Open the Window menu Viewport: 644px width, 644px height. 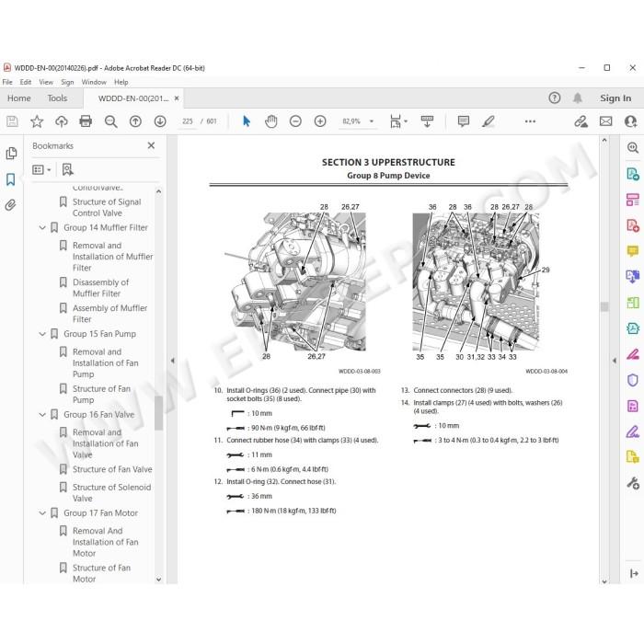tap(94, 82)
